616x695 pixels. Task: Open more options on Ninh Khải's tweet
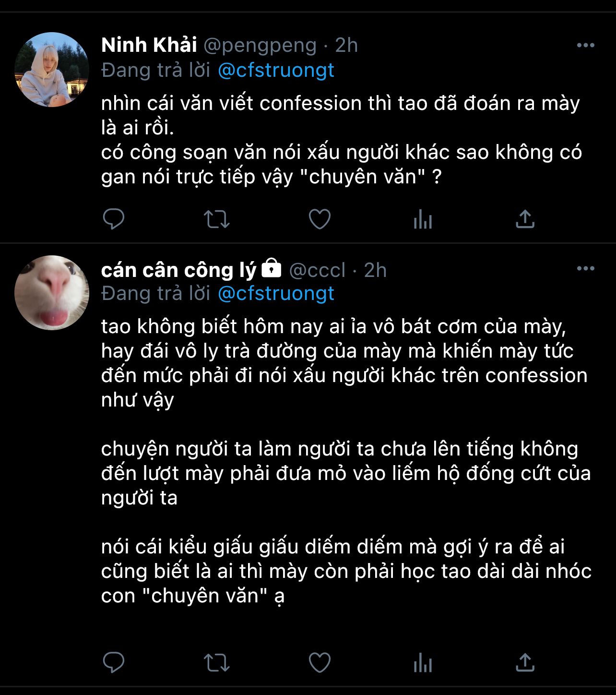coord(585,46)
